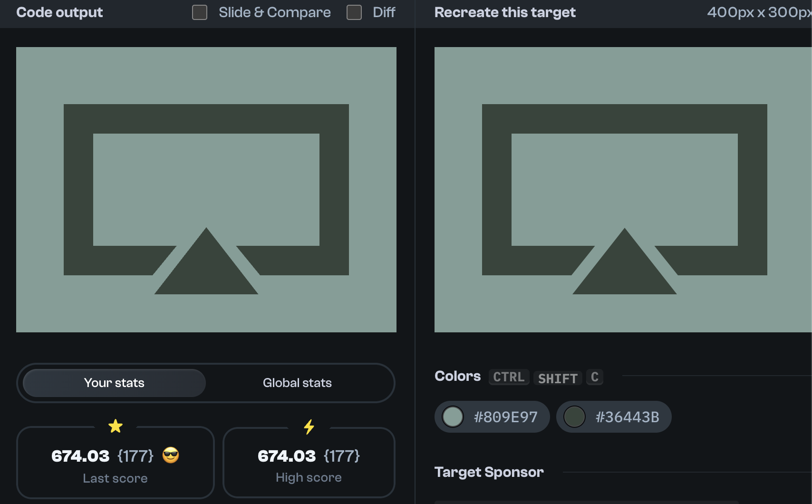This screenshot has width=812, height=504.
Task: Click the CTRL key hint badge
Action: click(x=509, y=377)
